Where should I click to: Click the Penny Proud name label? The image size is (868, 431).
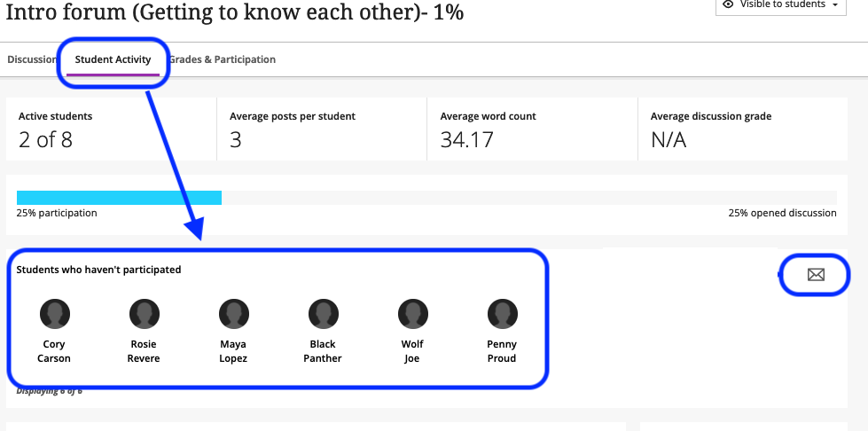point(502,351)
